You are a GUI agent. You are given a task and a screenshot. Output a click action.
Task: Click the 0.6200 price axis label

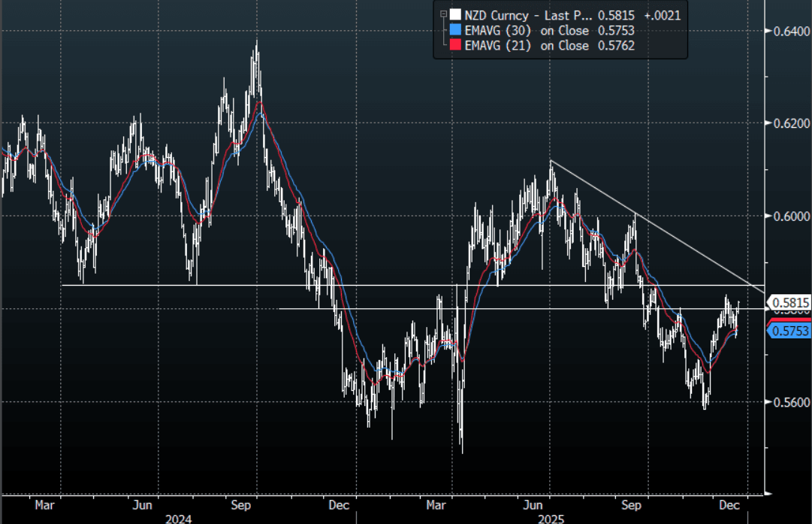click(791, 123)
